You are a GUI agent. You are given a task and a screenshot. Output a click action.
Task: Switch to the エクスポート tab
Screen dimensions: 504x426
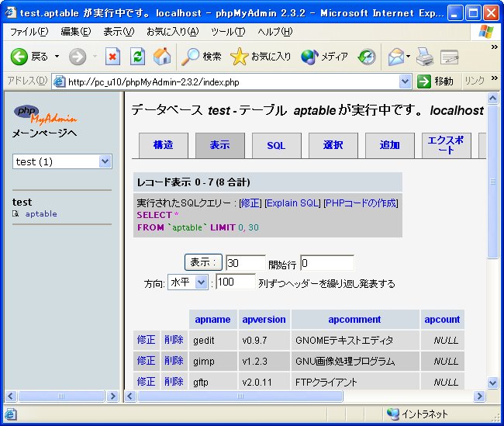point(446,145)
